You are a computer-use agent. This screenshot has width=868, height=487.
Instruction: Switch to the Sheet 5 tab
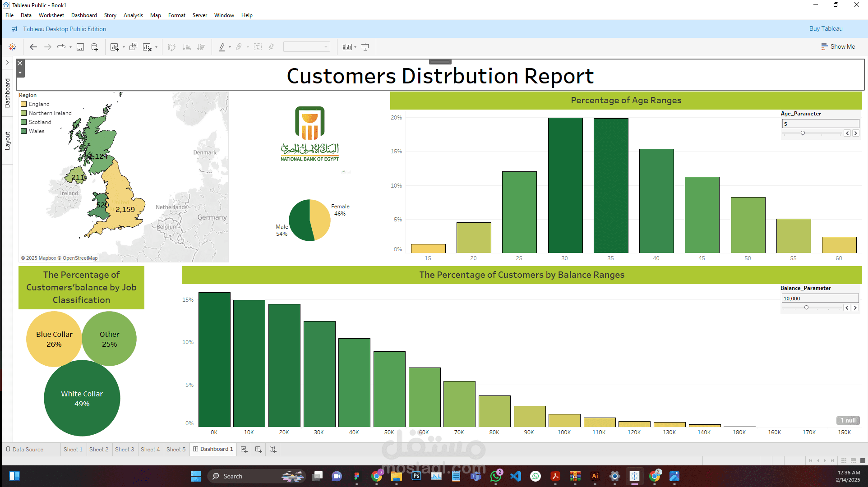(176, 449)
